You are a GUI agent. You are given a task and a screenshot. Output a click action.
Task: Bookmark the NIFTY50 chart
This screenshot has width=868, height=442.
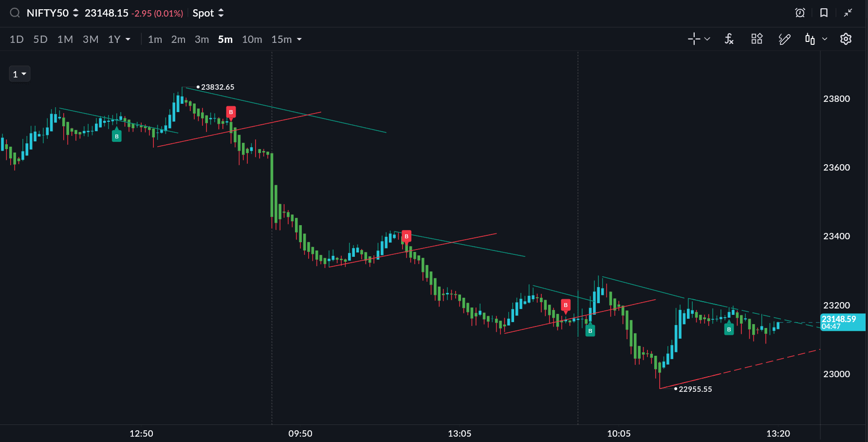tap(824, 13)
